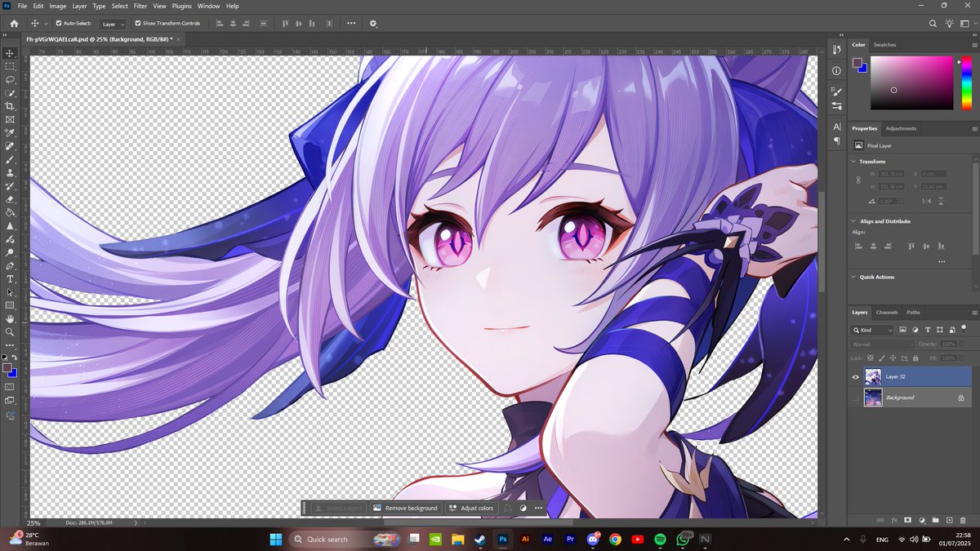The width and height of the screenshot is (980, 551).
Task: Select the Brush tool
Action: point(10,159)
